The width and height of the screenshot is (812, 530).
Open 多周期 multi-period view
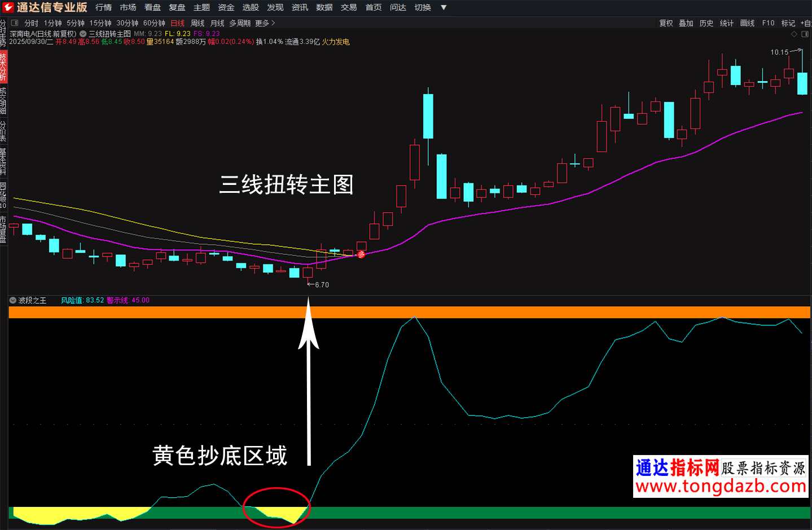click(240, 23)
